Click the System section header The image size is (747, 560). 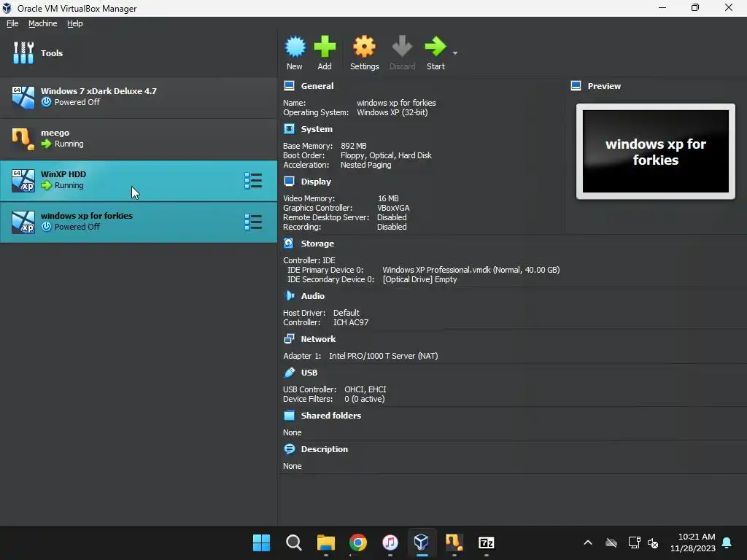coord(317,129)
